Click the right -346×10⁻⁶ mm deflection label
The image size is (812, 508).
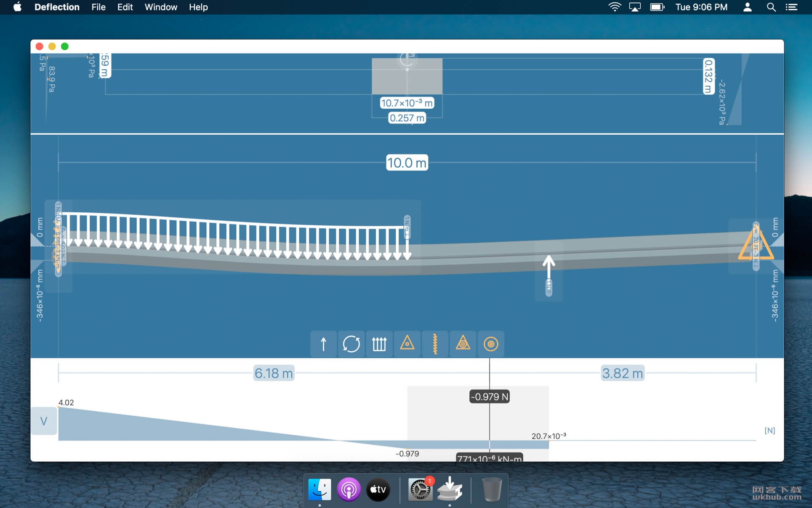(x=775, y=296)
